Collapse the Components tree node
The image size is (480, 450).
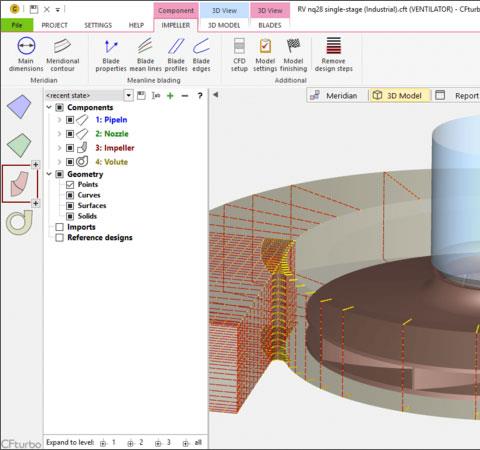[x=49, y=107]
